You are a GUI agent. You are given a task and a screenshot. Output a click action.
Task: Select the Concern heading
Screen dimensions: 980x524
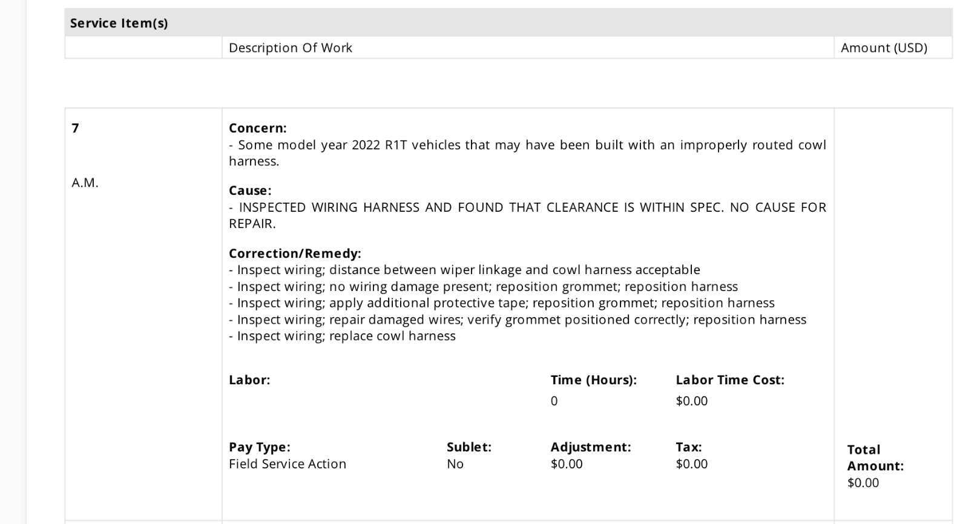(257, 128)
